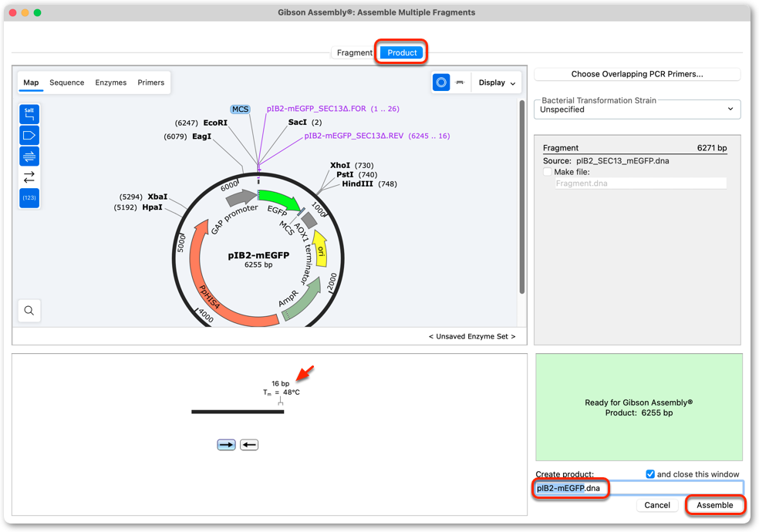Expand Bacterial Transformation Strain dropdown

[637, 109]
